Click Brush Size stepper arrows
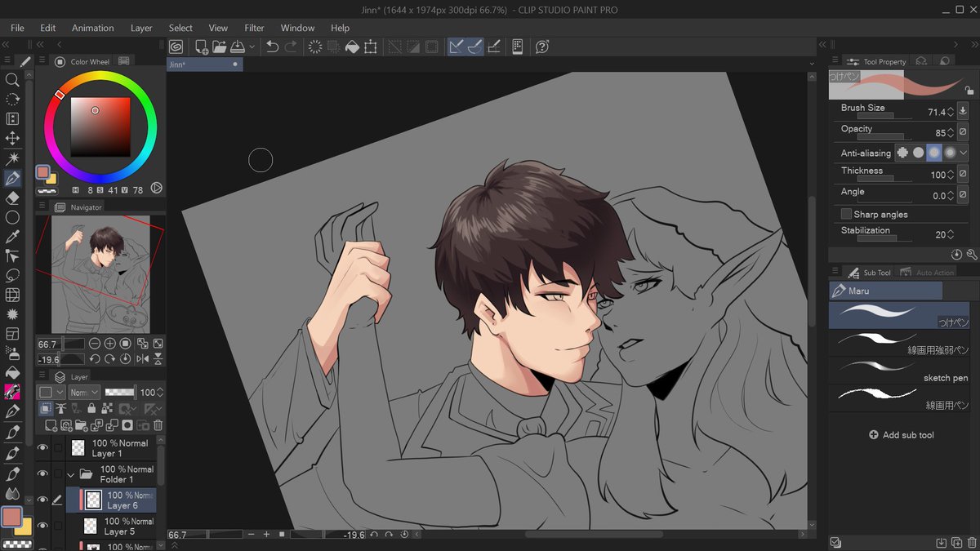The width and height of the screenshot is (980, 551). [x=951, y=112]
